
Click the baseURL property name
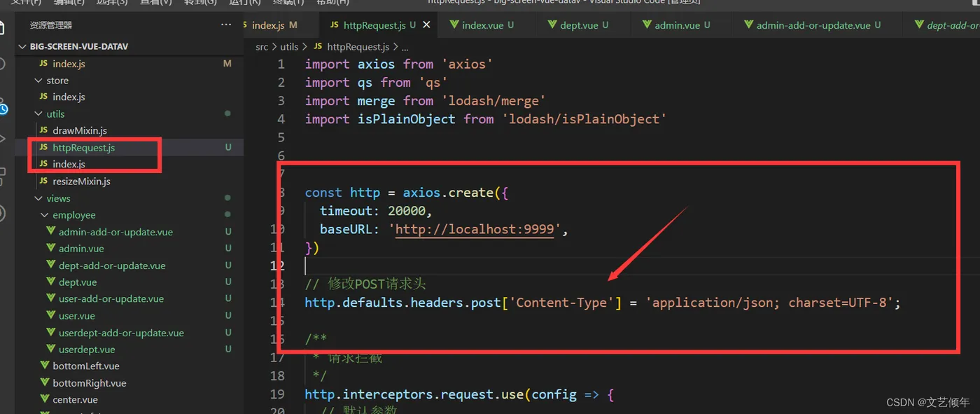(346, 229)
